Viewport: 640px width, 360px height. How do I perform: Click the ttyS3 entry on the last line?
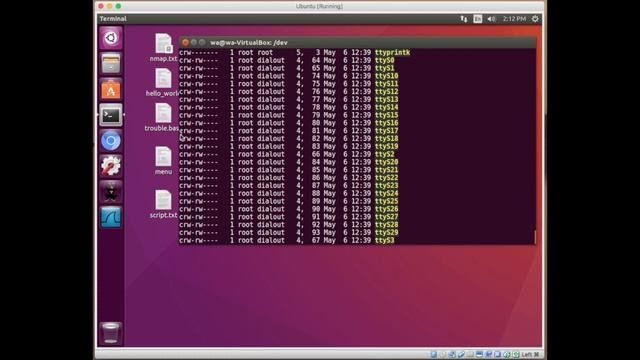point(384,240)
